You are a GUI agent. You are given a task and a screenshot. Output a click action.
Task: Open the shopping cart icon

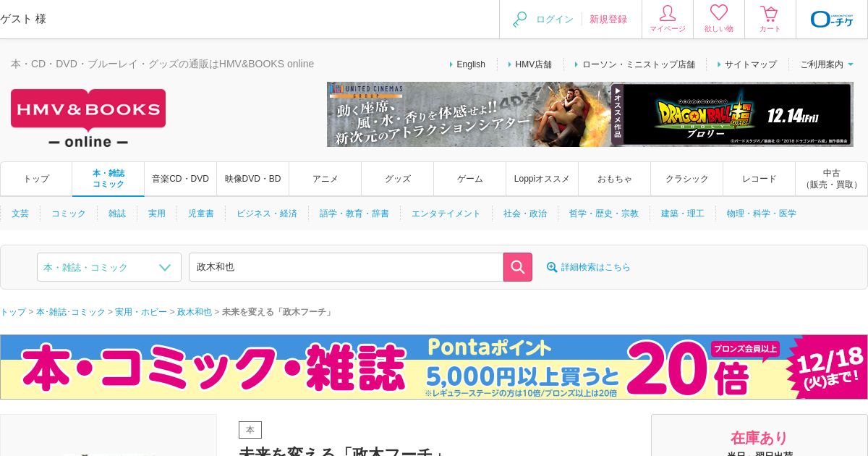(770, 14)
